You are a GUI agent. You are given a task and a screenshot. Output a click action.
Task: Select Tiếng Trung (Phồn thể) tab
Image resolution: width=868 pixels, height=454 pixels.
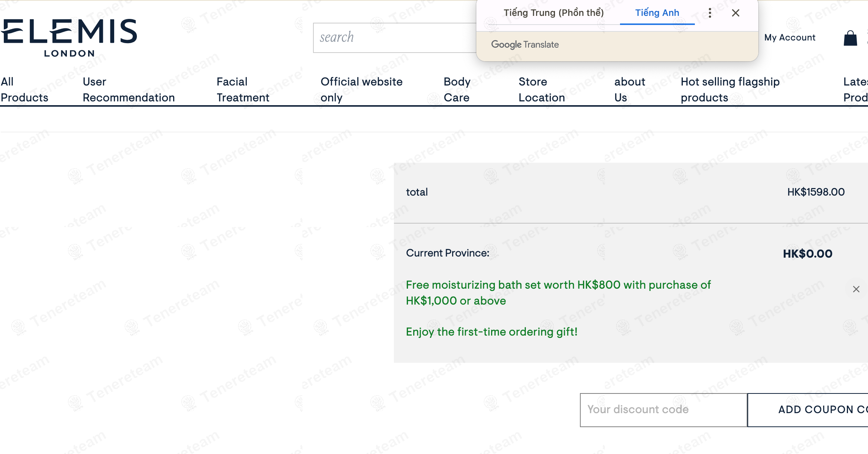click(x=553, y=13)
